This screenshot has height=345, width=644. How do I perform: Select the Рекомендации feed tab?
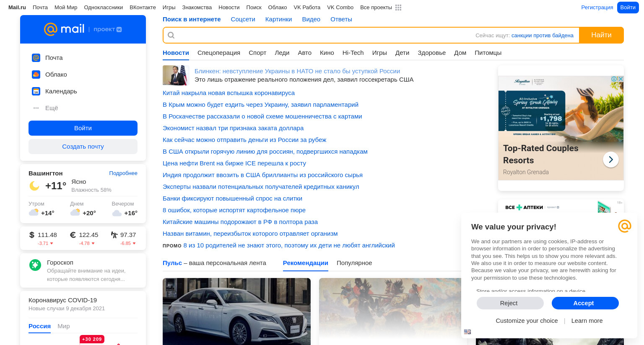tap(306, 263)
